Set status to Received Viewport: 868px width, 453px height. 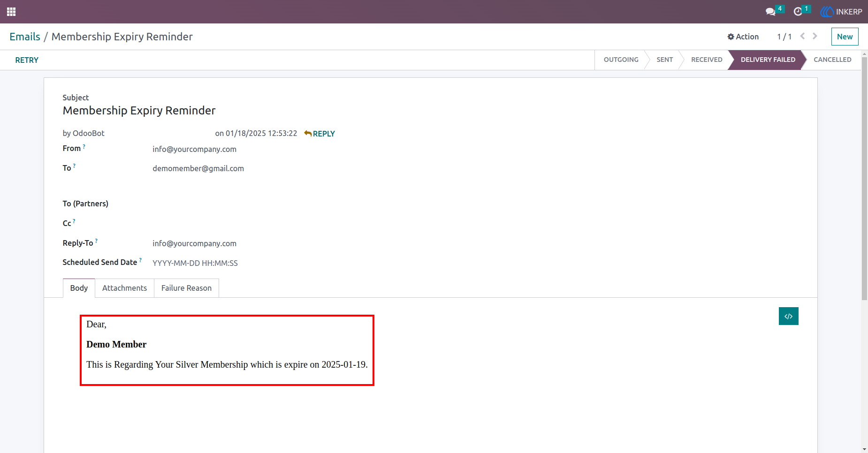point(707,60)
